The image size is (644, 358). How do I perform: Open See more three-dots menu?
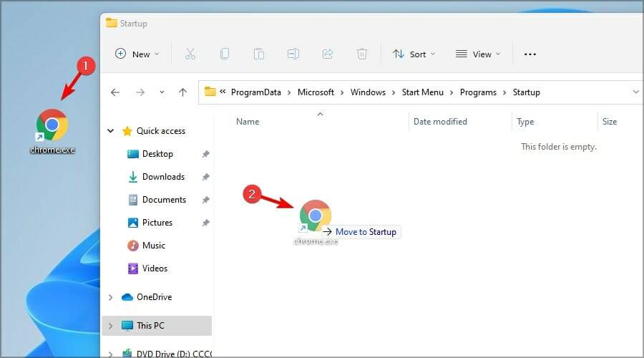click(530, 54)
